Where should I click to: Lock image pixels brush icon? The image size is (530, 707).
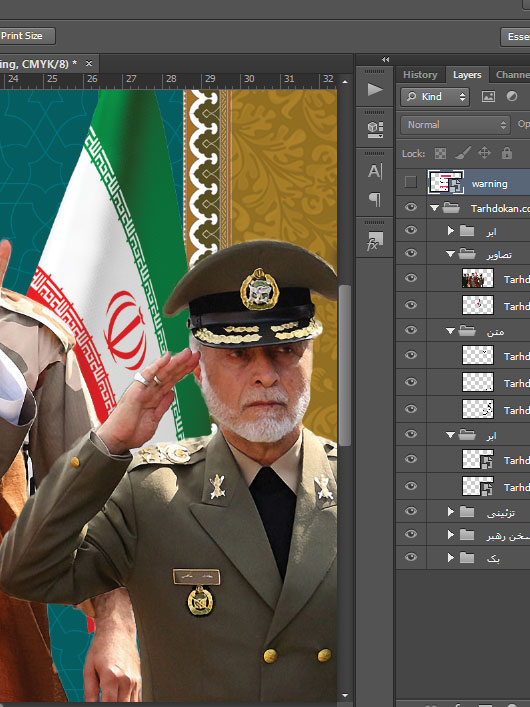coord(462,153)
